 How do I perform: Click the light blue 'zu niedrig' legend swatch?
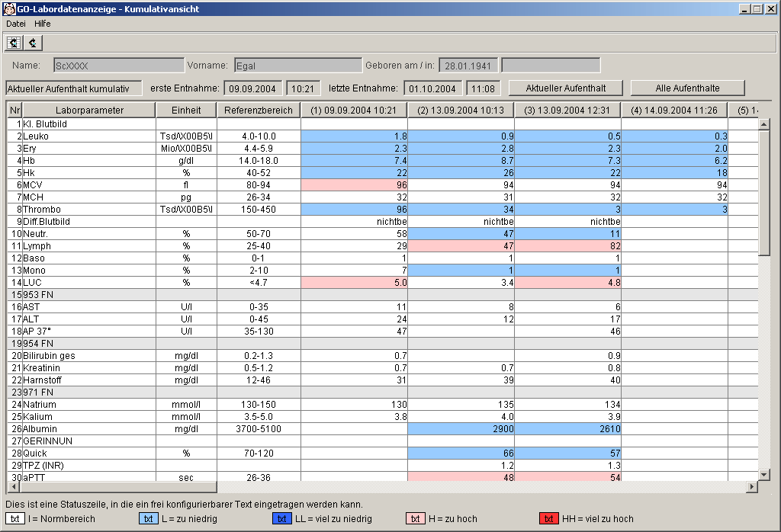pyautogui.click(x=149, y=518)
